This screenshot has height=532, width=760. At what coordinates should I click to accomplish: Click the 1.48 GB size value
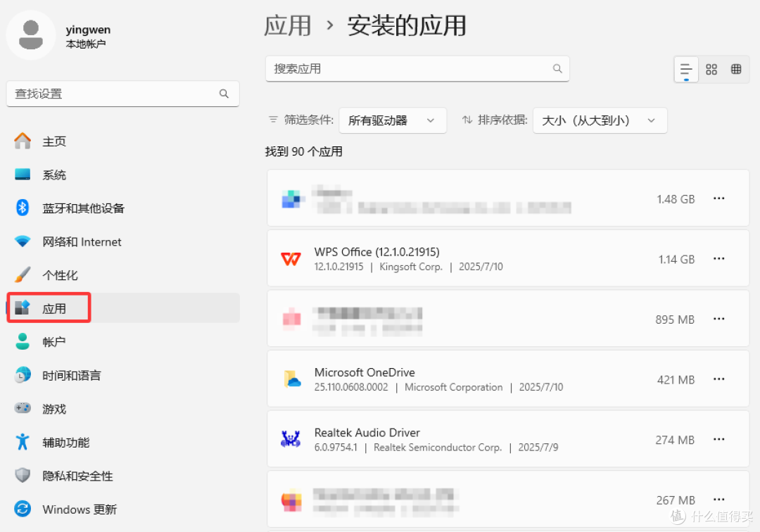(x=676, y=199)
